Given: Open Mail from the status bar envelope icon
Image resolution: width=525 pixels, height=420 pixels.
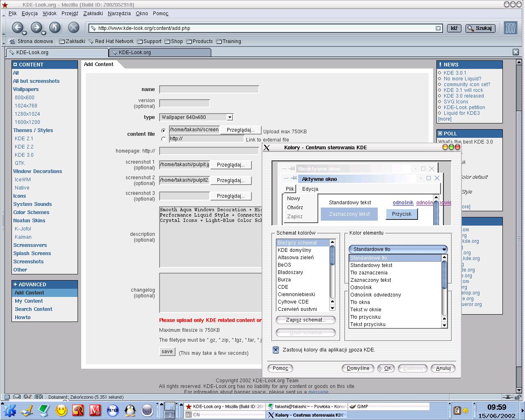Looking at the screenshot, I should (x=17, y=397).
